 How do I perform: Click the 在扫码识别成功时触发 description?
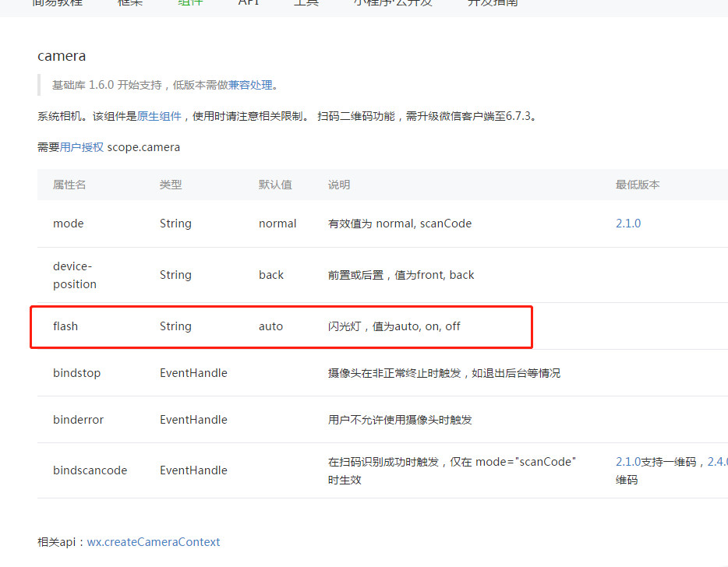(452, 470)
